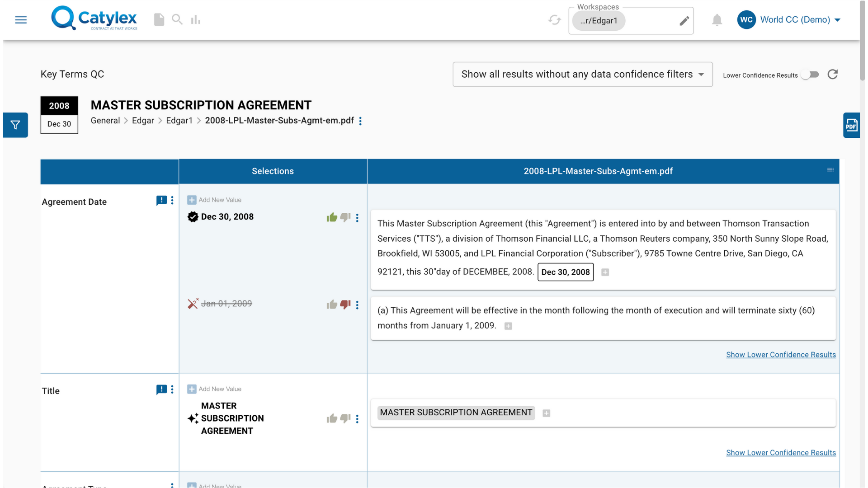Toggle thumbs down on Jan 01, 2009
This screenshot has height=488, width=868.
[345, 305]
